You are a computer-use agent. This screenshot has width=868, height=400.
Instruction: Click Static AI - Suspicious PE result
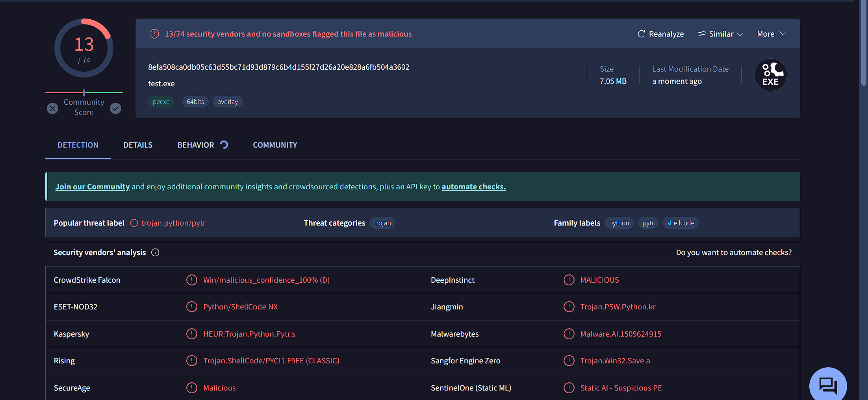click(621, 388)
